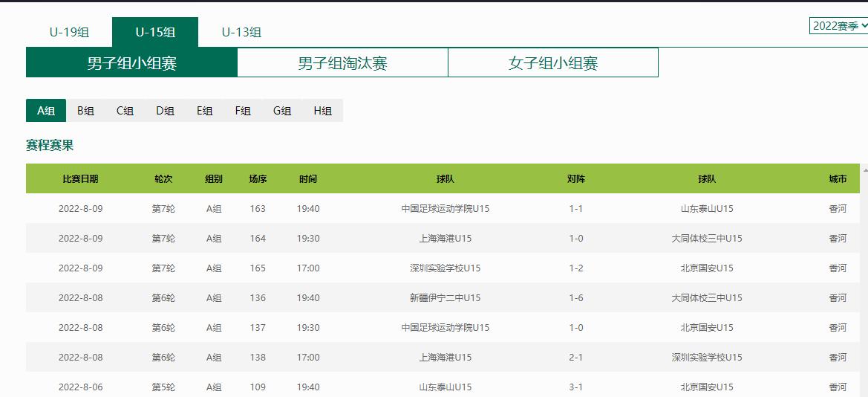The image size is (868, 397).
Task: Select group B组 button
Action: point(85,110)
